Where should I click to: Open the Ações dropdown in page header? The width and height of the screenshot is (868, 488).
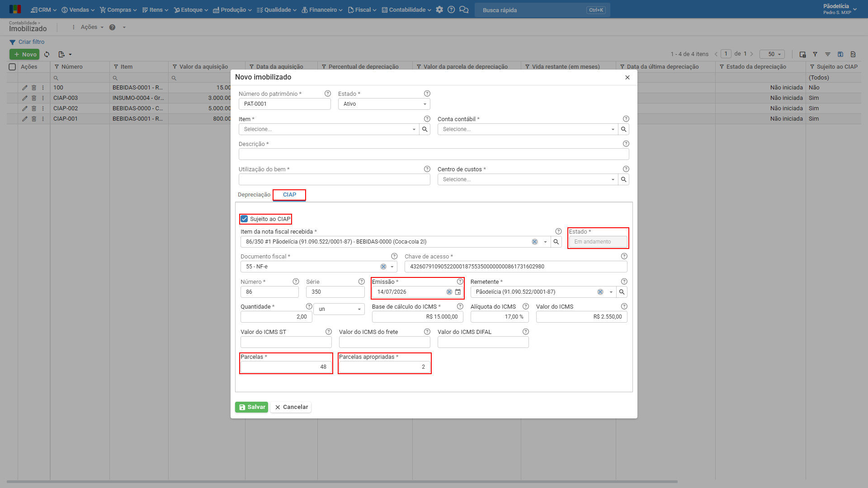[92, 27]
